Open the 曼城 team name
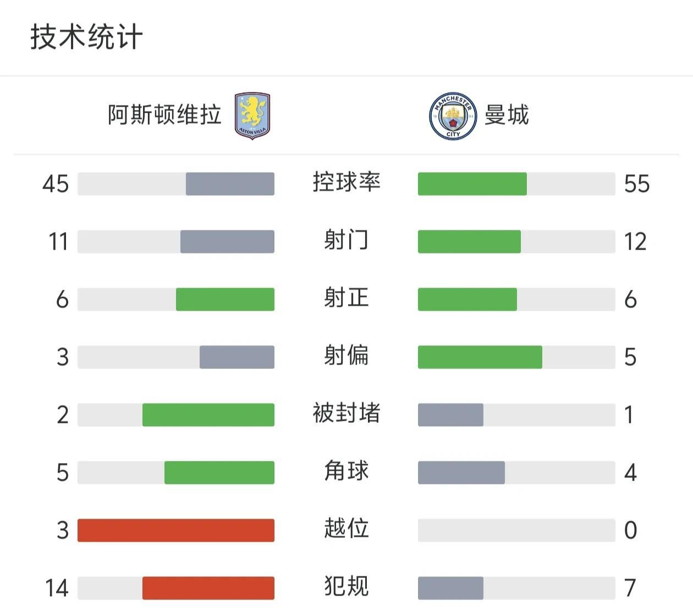This screenshot has height=616, width=693. (x=507, y=115)
